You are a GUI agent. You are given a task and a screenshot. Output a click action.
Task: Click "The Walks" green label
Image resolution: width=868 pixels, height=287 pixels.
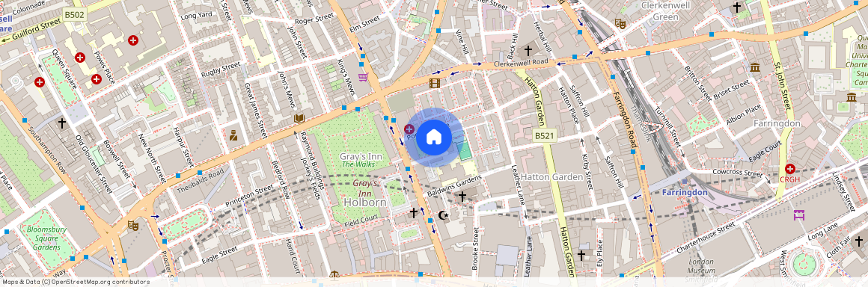point(358,164)
